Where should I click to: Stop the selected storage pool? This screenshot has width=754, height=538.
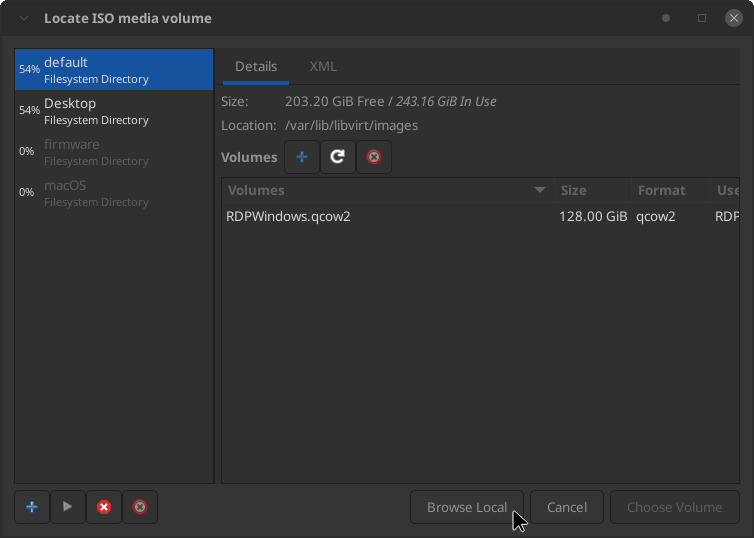coord(104,507)
